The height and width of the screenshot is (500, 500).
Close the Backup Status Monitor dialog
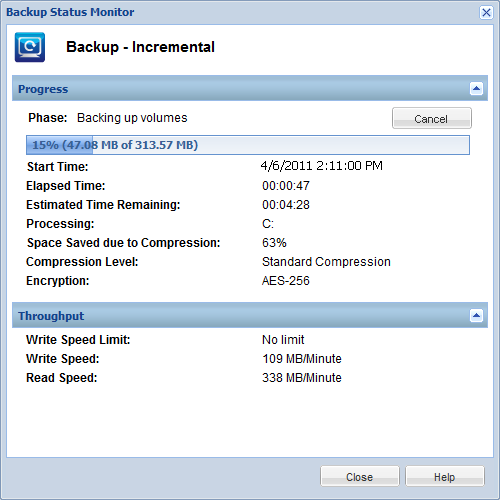360,476
